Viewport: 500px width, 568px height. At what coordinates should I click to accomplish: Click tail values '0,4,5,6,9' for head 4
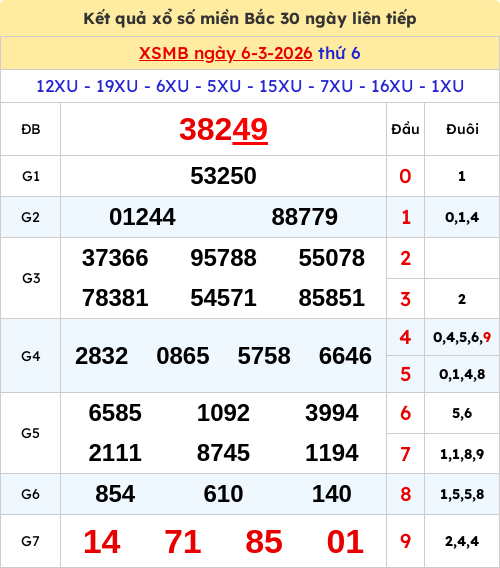[462, 337]
